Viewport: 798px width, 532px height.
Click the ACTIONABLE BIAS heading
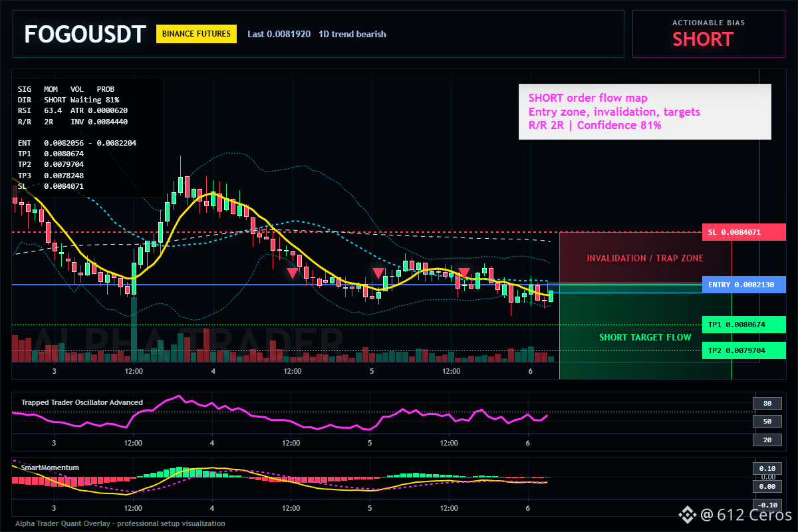709,23
